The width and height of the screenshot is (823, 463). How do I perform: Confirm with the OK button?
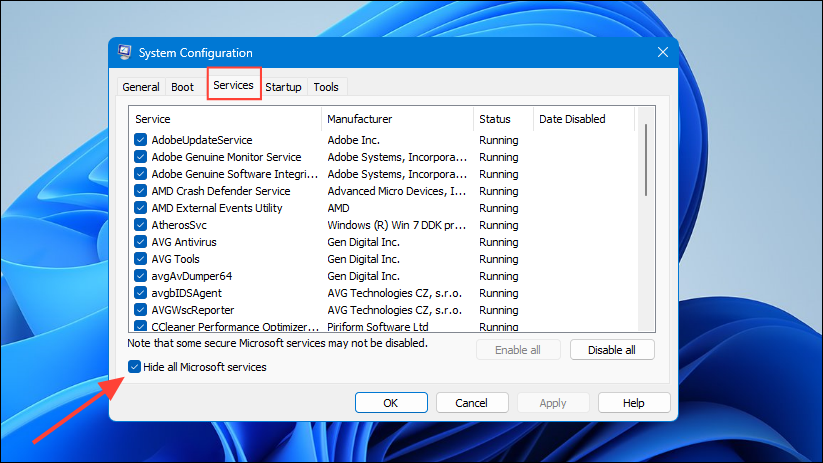click(391, 403)
